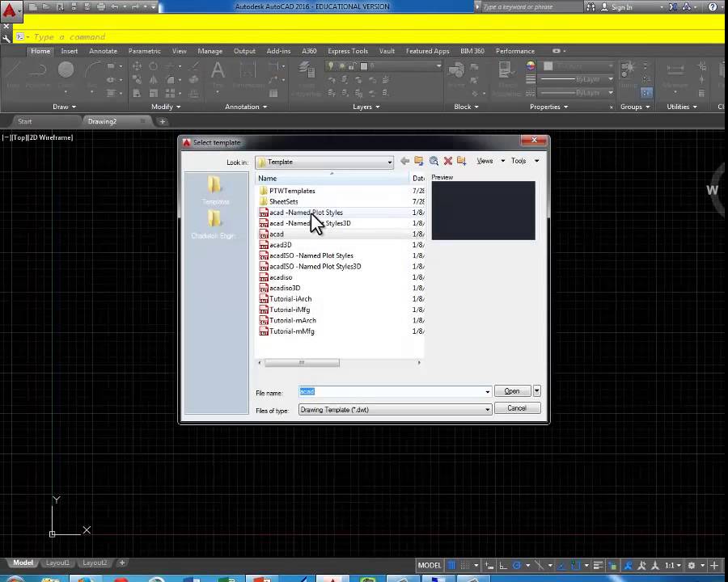Click the Help question mark icon in title bar
Image resolution: width=728 pixels, height=582 pixels.
[712, 6]
